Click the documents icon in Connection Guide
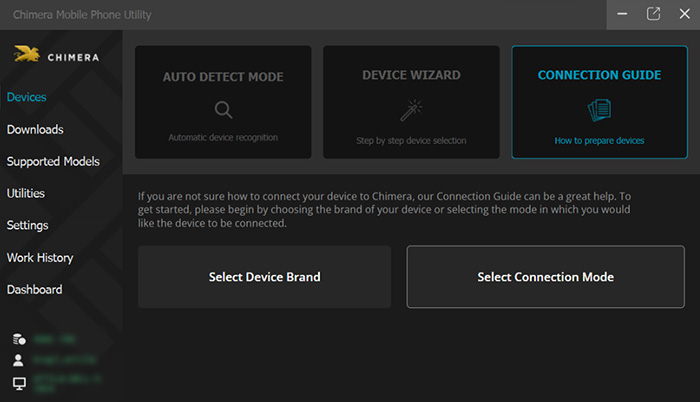The width and height of the screenshot is (700, 402). 599,110
